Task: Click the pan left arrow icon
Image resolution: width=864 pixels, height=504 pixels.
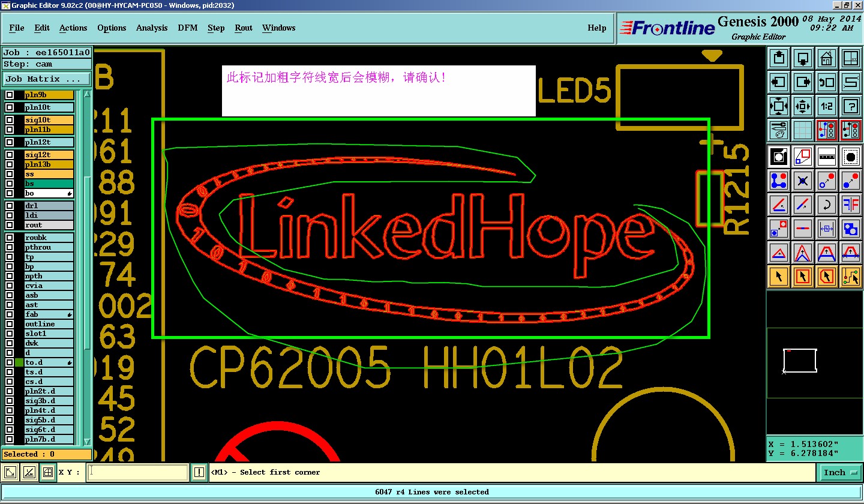Action: coord(779,82)
